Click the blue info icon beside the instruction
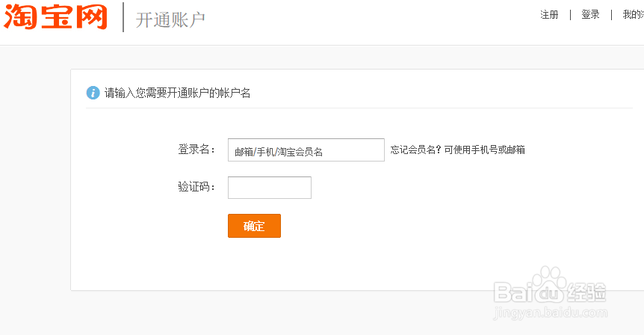Screen dimensions: 644x335 [x=93, y=93]
